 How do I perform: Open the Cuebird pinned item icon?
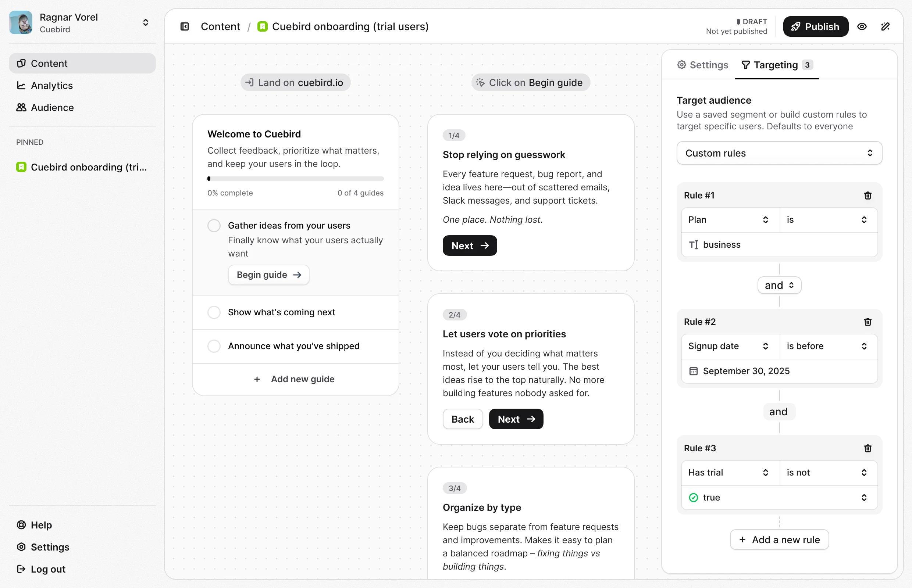(21, 167)
